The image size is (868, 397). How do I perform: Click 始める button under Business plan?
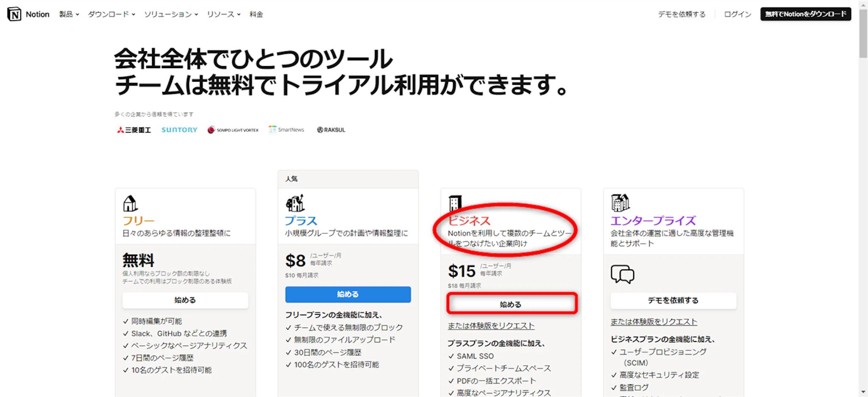tap(512, 304)
